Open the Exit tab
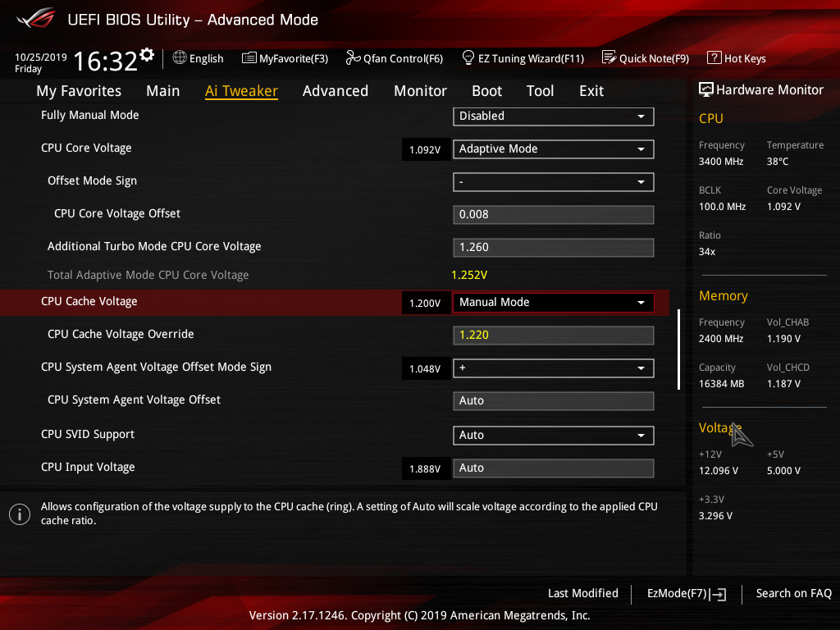 pos(591,91)
